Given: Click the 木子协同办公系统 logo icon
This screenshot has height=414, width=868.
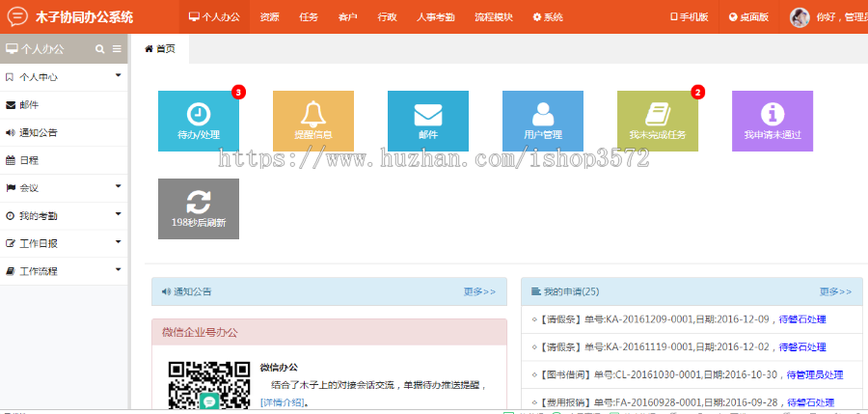Looking at the screenshot, I should click(x=17, y=17).
